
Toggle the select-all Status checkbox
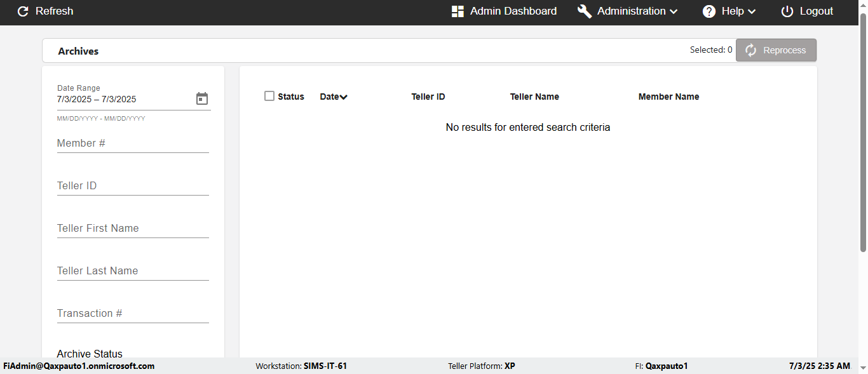(269, 96)
